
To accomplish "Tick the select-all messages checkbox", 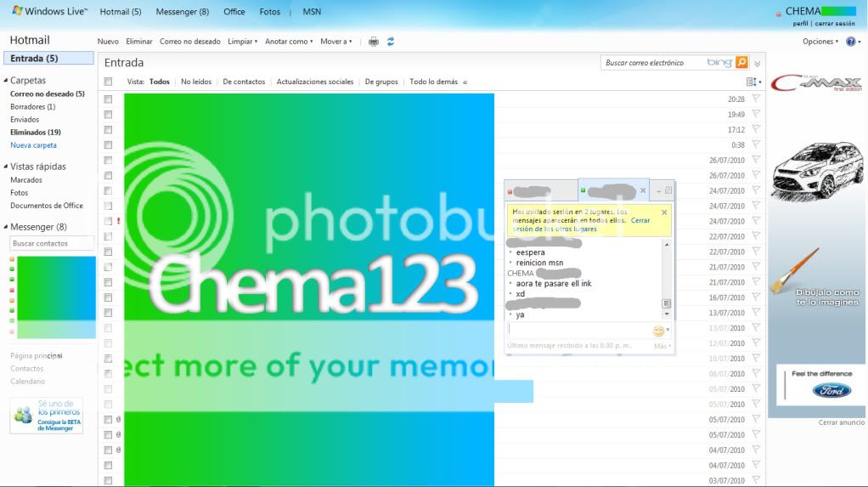I will pyautogui.click(x=109, y=82).
